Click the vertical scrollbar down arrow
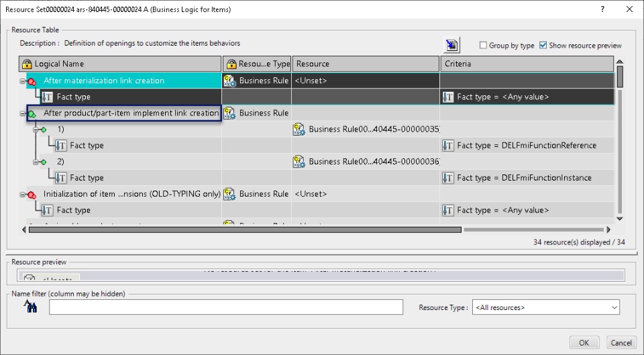Viewport: 644px width, 355px height. 620,219
